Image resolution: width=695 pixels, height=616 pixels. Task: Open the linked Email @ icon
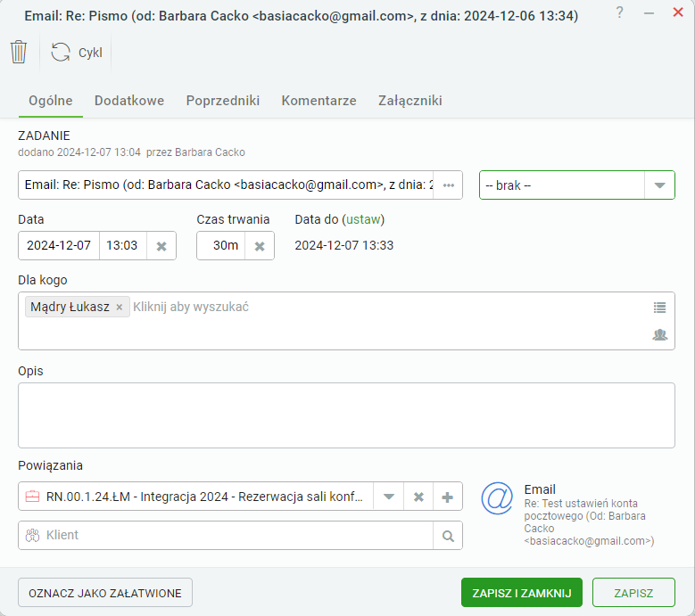click(x=497, y=498)
